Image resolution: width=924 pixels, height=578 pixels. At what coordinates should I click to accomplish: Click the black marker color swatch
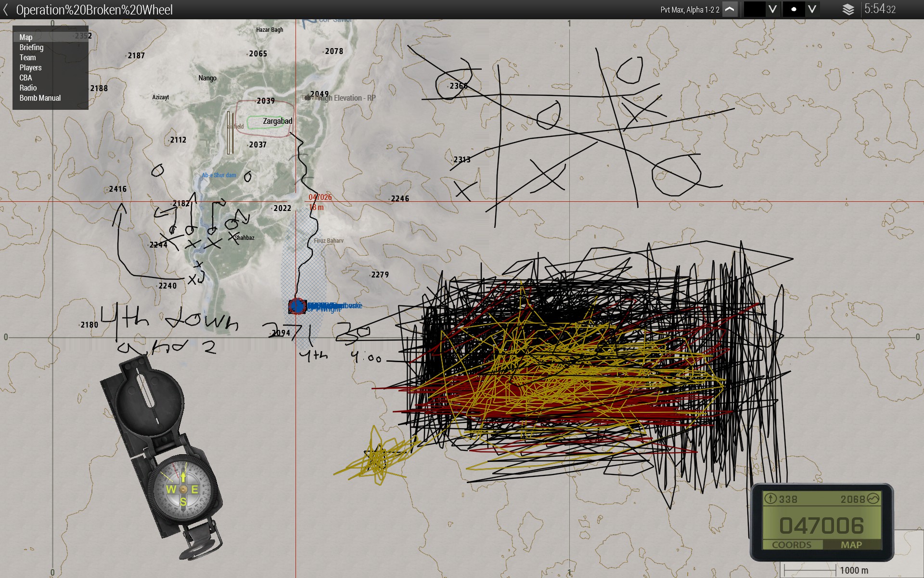pos(754,10)
